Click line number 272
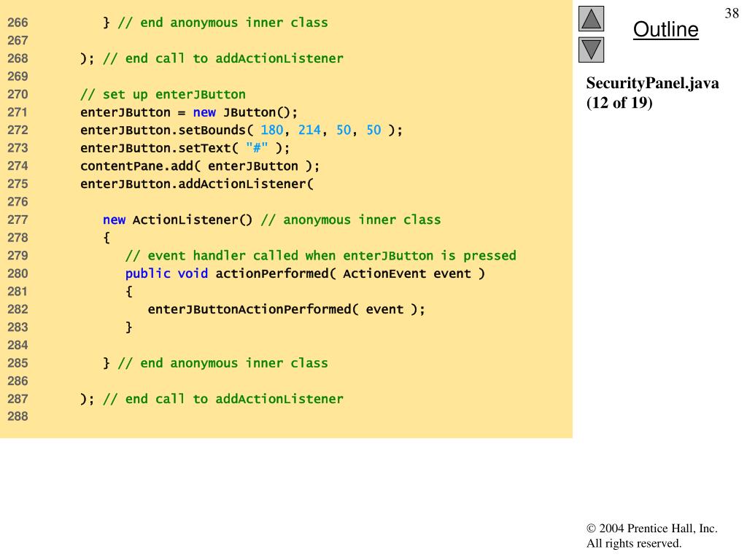 18,130
